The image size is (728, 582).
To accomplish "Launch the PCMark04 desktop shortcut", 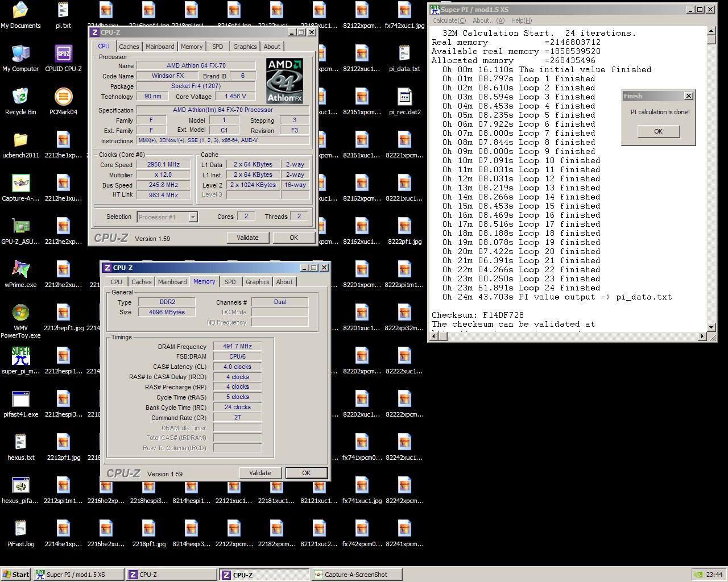I will click(63, 102).
